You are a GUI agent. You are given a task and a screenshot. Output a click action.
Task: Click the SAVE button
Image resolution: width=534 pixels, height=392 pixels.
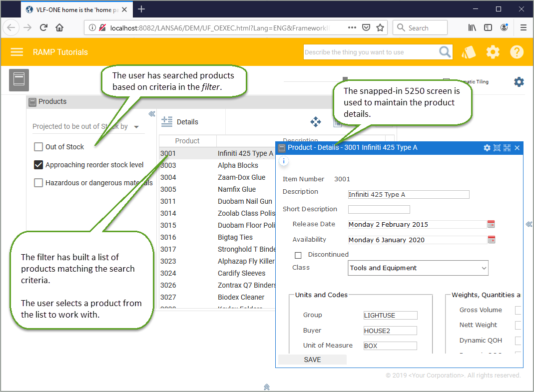(x=312, y=360)
